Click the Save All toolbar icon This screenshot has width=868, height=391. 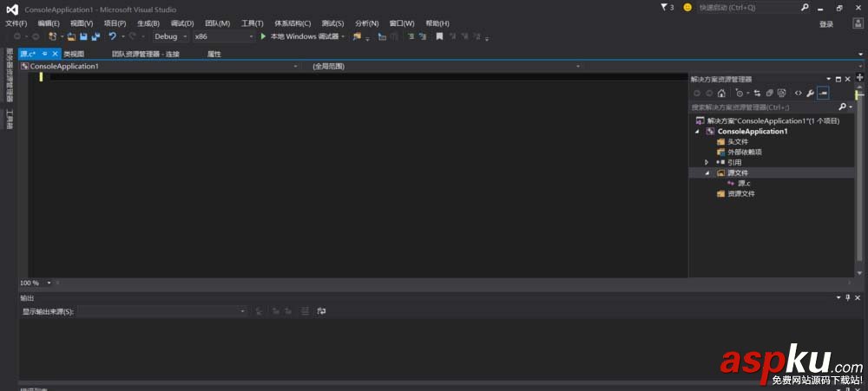click(95, 36)
